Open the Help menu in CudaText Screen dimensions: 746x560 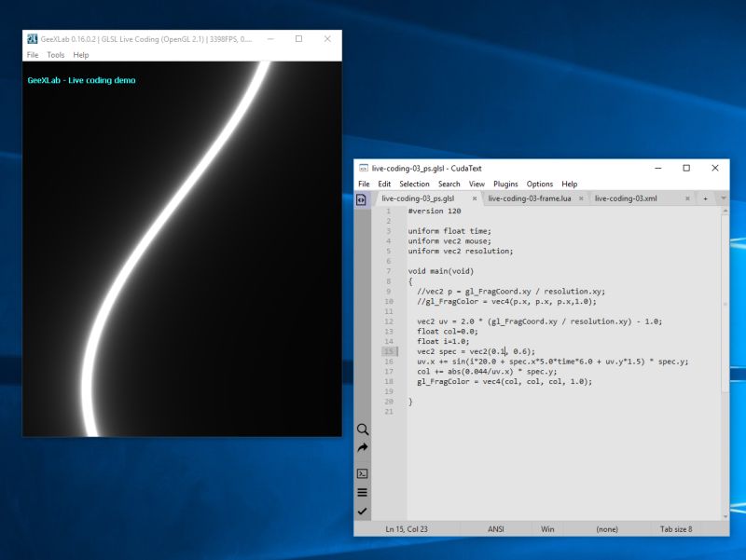point(570,184)
